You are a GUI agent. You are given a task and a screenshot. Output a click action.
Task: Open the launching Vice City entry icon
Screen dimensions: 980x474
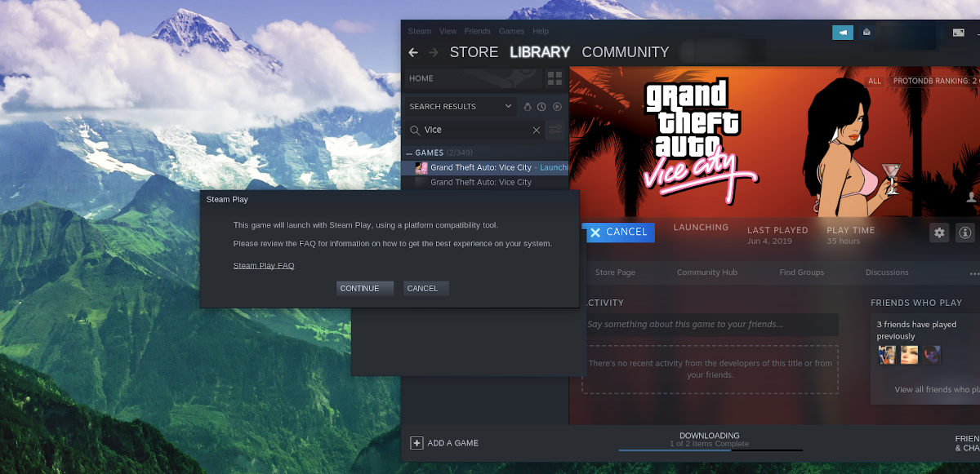click(421, 168)
